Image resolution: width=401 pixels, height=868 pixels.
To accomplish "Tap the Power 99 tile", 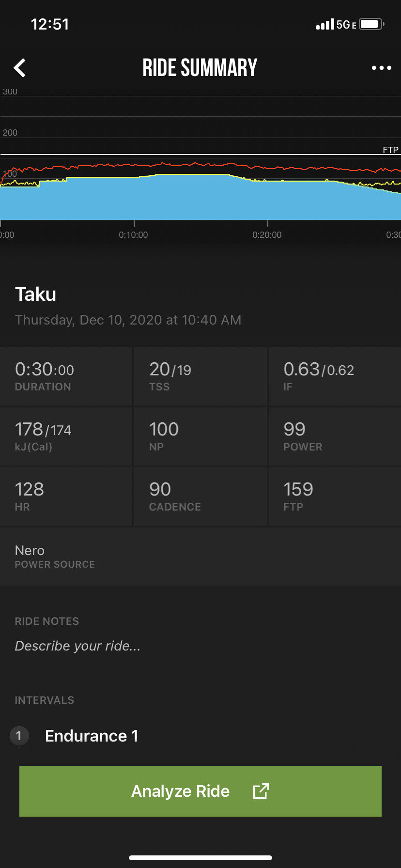I will pyautogui.click(x=334, y=436).
